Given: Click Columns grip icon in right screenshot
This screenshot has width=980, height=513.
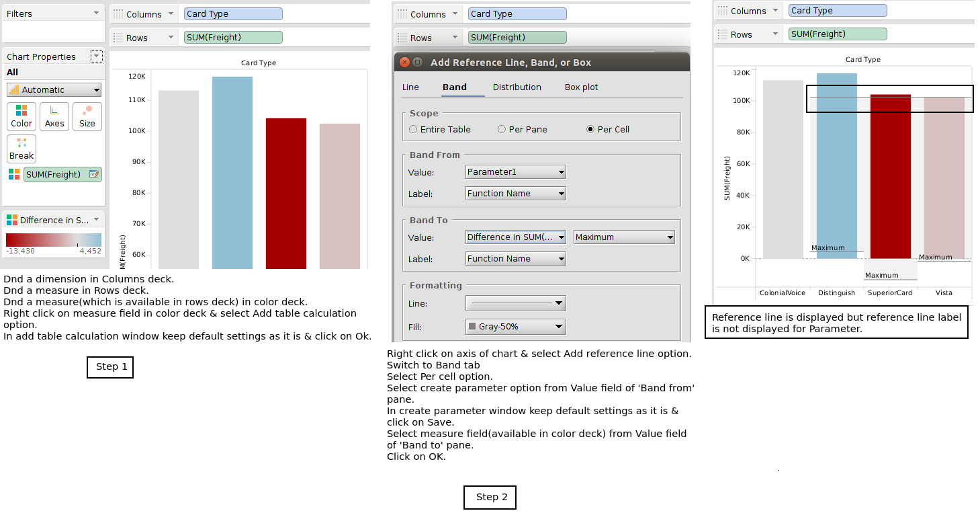Looking at the screenshot, I should [x=723, y=11].
